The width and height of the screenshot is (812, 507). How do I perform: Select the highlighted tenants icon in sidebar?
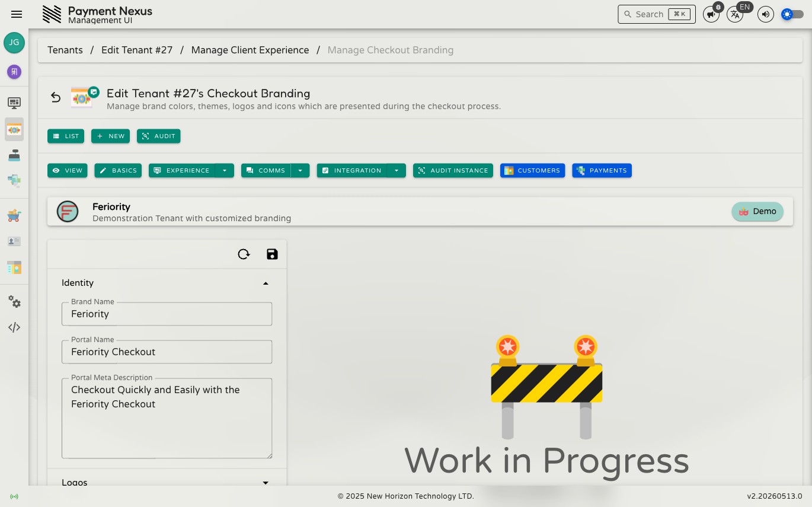14,129
